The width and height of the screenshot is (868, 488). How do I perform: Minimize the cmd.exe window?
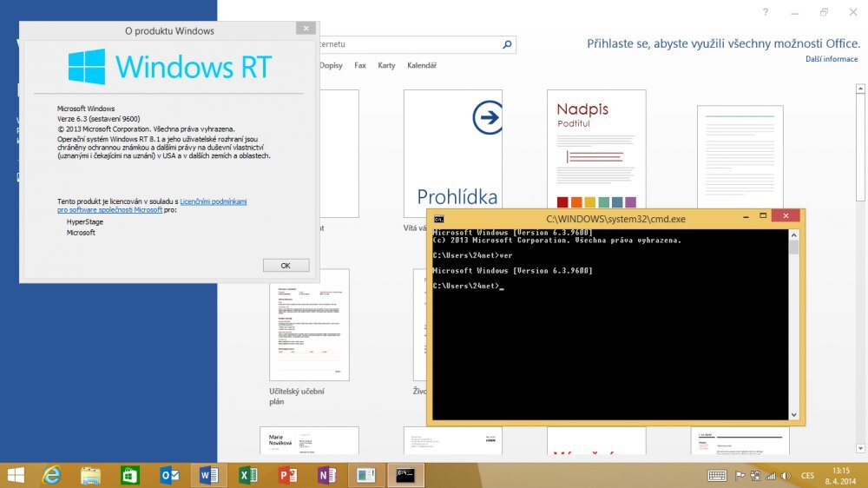(746, 216)
